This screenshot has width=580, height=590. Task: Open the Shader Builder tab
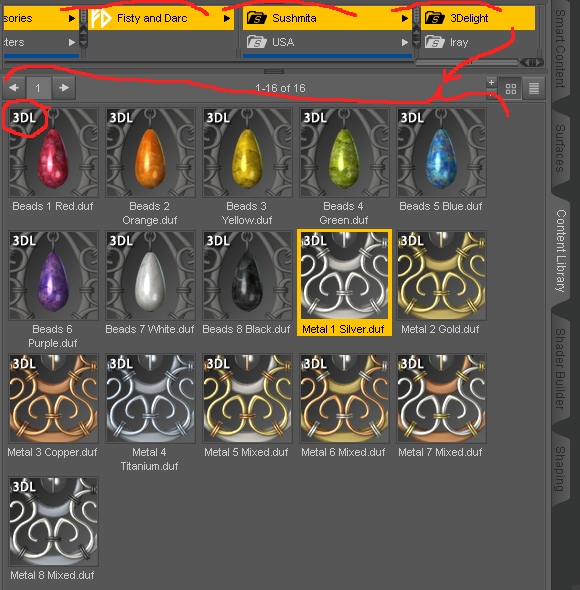tap(560, 369)
